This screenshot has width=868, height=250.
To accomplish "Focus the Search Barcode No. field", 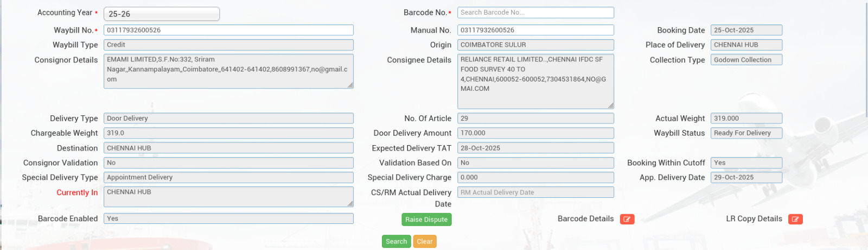I will (535, 12).
